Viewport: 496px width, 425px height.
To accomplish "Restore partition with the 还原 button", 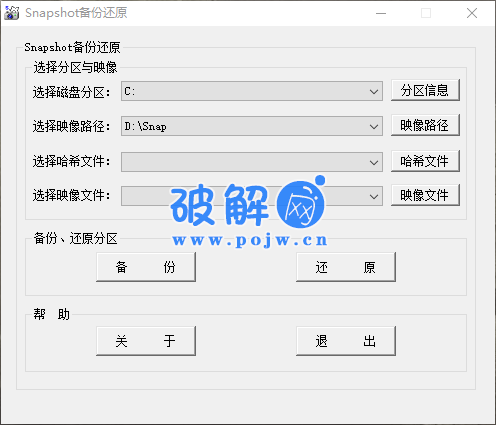I will (x=346, y=267).
